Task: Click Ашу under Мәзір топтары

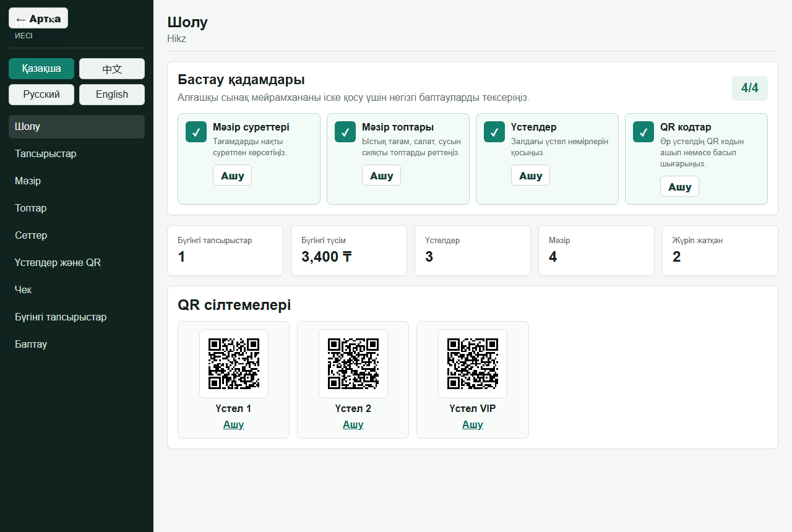Action: (382, 176)
